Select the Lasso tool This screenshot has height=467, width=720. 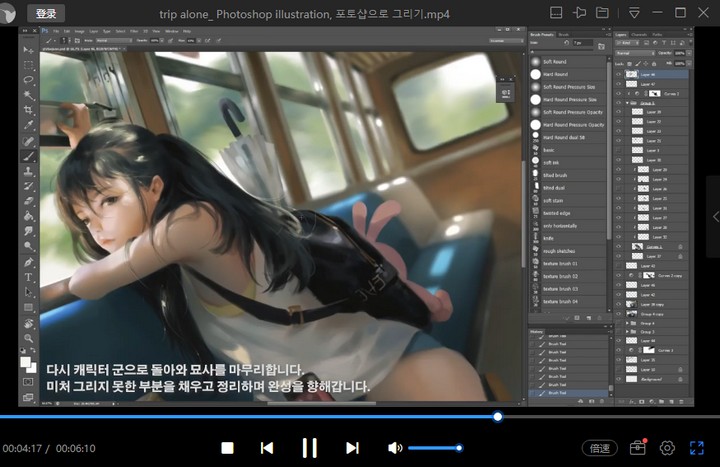tap(28, 80)
